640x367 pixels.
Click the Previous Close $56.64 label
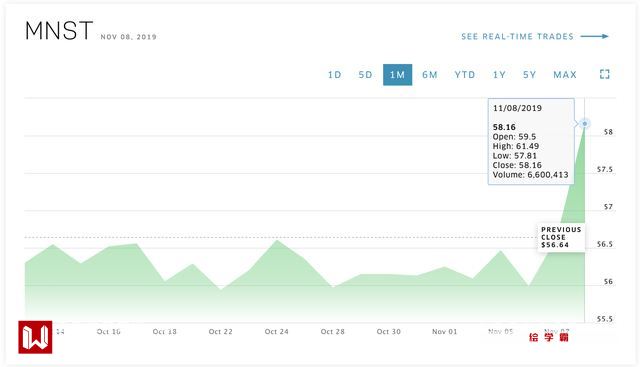(561, 237)
